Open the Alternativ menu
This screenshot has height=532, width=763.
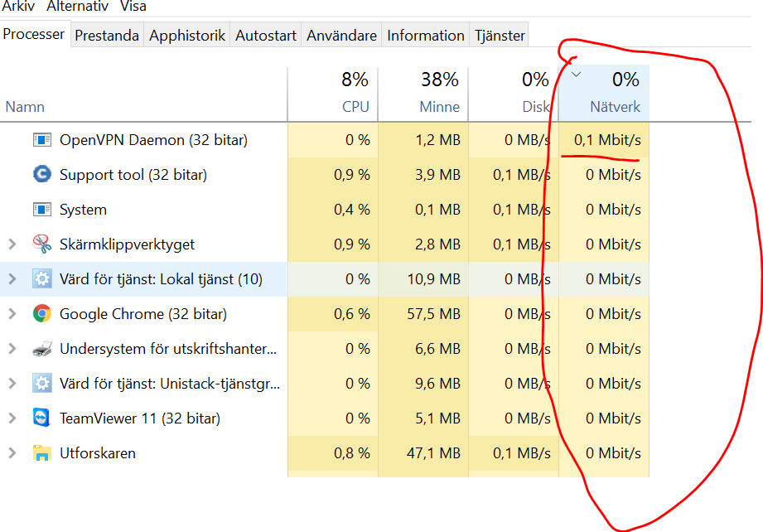(77, 7)
